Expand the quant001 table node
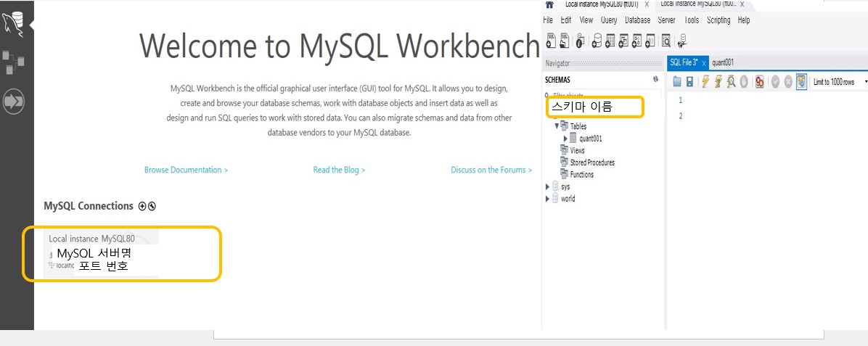Image resolution: width=868 pixels, height=346 pixels. tap(565, 139)
